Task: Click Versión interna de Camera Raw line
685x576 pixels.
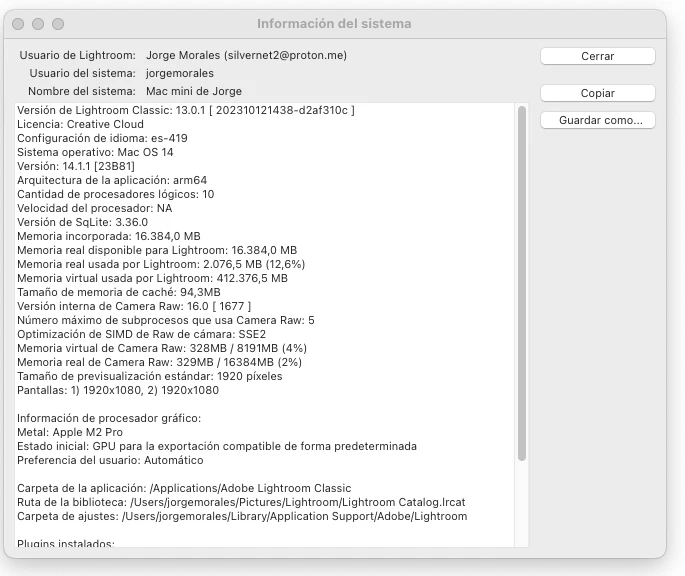Action: click(x=134, y=306)
